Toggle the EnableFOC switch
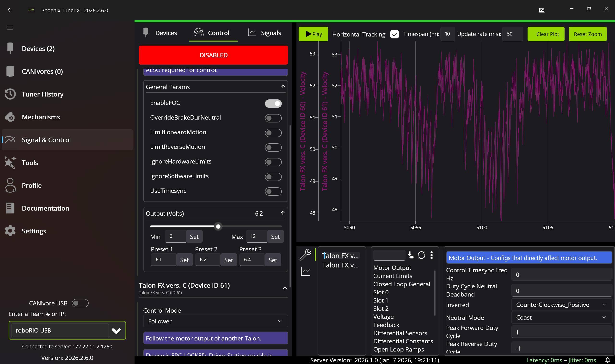615x364 pixels. [273, 103]
